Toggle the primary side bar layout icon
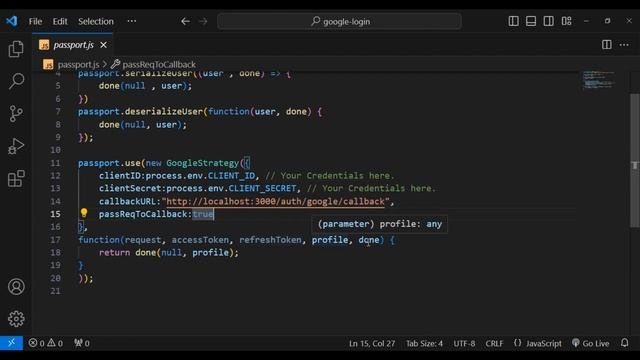The width and height of the screenshot is (640, 360). click(513, 21)
